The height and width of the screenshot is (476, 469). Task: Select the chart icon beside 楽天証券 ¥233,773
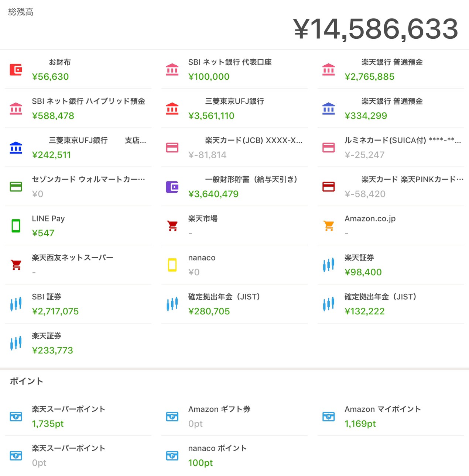16,343
